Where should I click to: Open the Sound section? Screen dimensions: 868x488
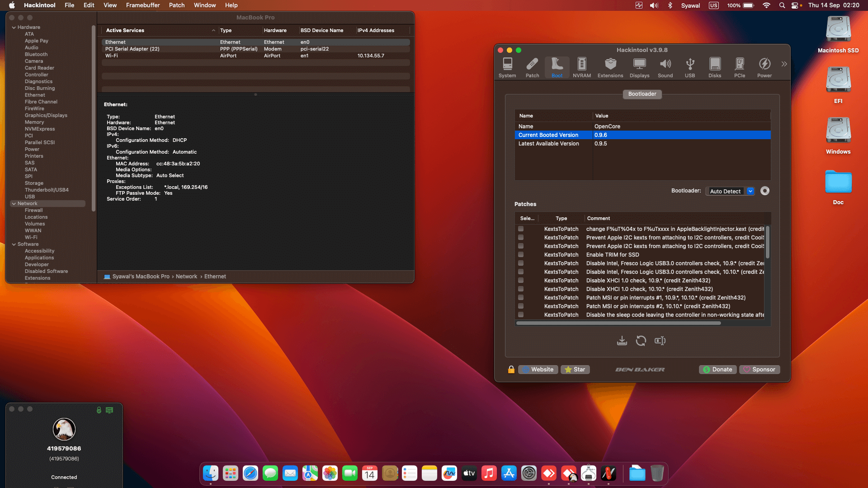pos(665,67)
